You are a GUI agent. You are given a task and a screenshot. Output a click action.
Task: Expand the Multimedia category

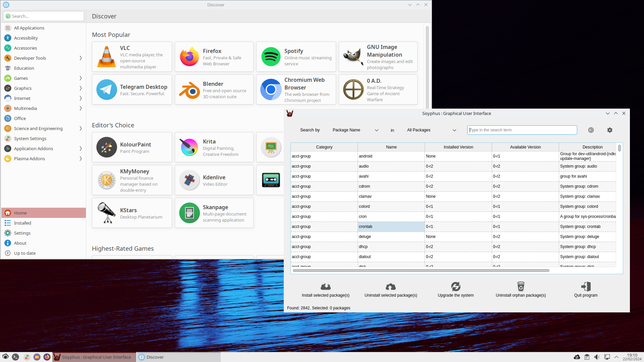[80, 108]
